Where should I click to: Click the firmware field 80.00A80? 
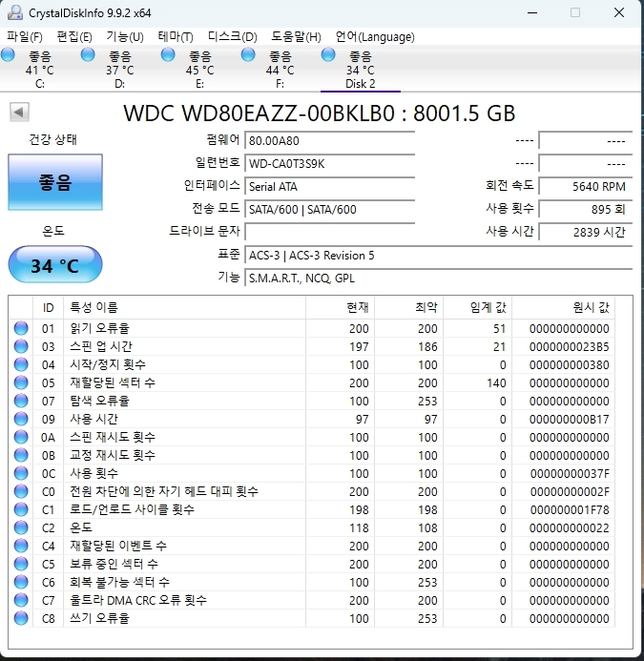tap(330, 140)
